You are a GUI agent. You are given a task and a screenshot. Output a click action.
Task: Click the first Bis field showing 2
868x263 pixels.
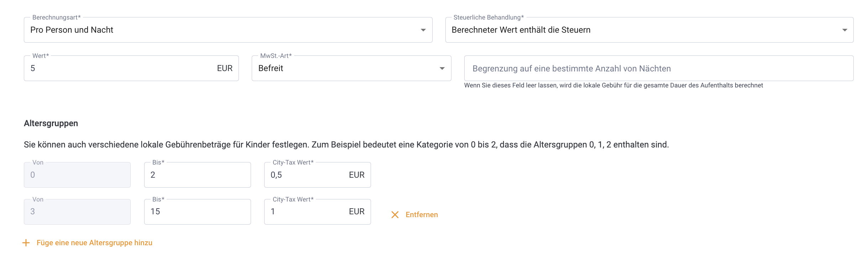click(x=197, y=175)
